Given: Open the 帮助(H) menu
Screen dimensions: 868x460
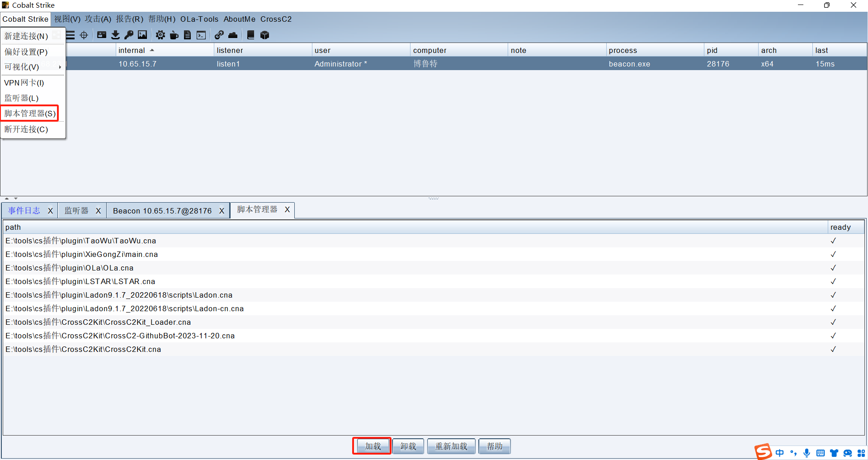Looking at the screenshot, I should coord(162,19).
